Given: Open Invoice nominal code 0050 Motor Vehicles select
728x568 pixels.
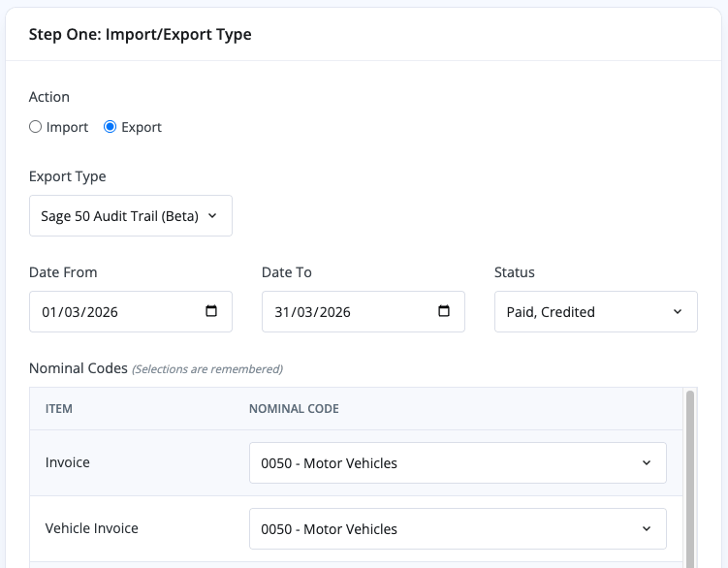Looking at the screenshot, I should (446, 463).
